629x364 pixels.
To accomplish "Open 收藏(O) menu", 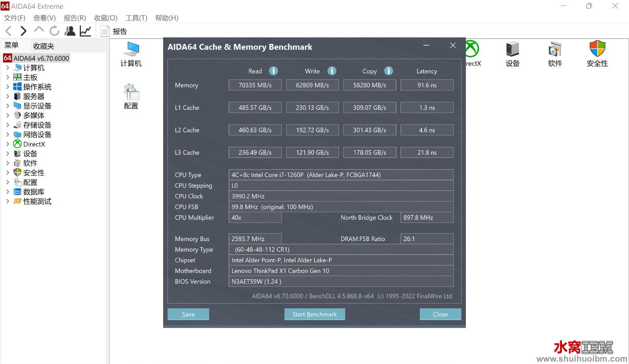I will (x=106, y=18).
